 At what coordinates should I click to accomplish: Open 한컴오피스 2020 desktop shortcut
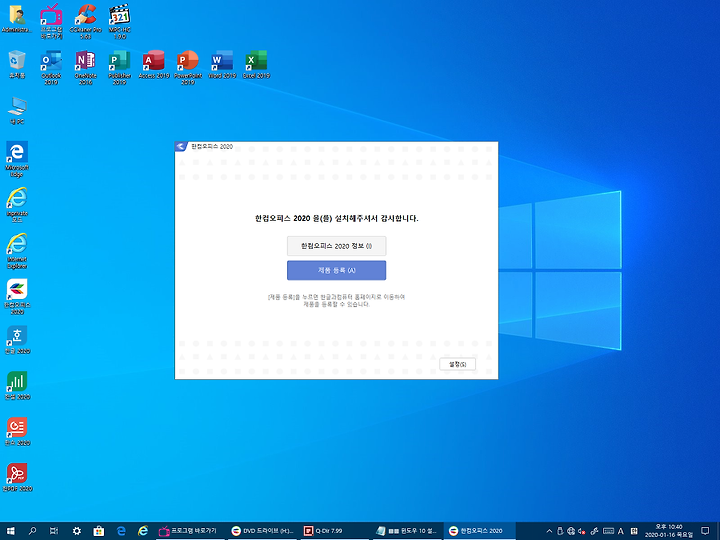[x=17, y=297]
